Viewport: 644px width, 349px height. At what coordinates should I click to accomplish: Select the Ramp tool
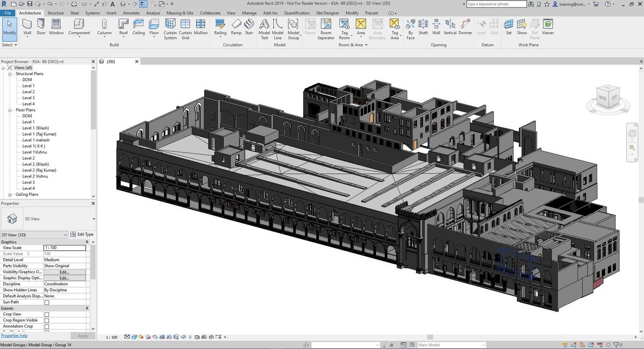pos(236,28)
